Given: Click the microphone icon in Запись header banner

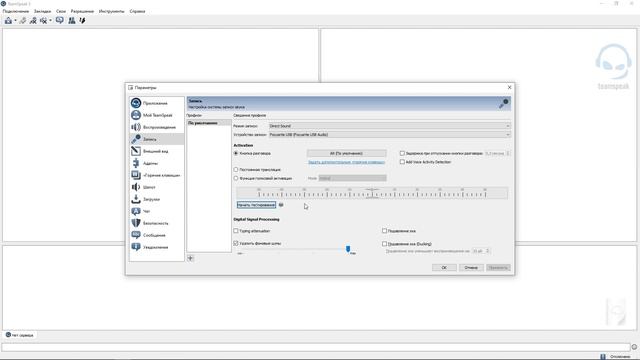Looking at the screenshot, I should [x=504, y=104].
